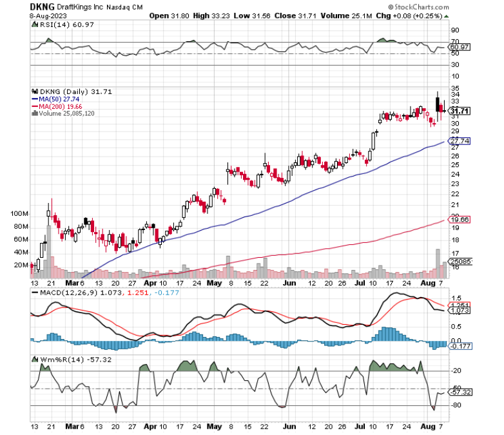
Task: Click the blue -0.177 histogram value in the MACD legend
Action: tap(166, 293)
